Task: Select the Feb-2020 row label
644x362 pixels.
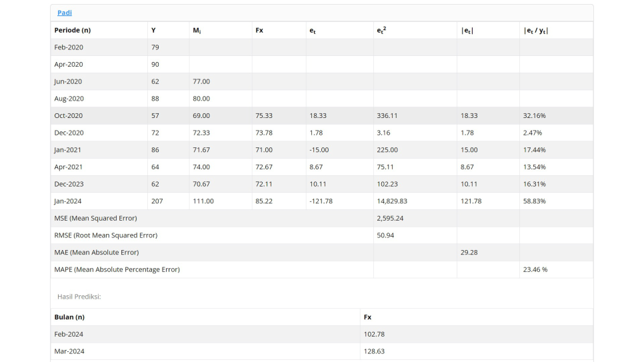Action: (69, 47)
